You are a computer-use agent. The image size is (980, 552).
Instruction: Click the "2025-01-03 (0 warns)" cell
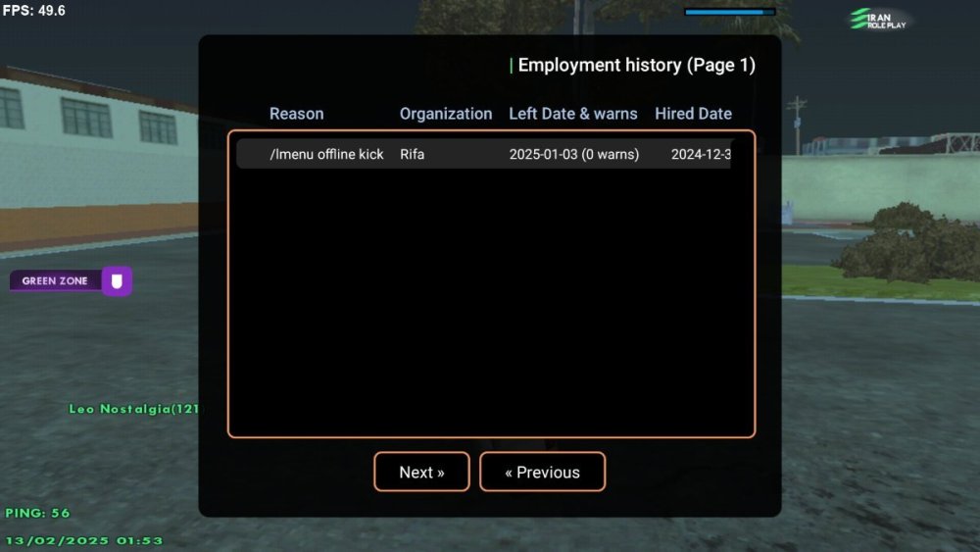(x=573, y=154)
